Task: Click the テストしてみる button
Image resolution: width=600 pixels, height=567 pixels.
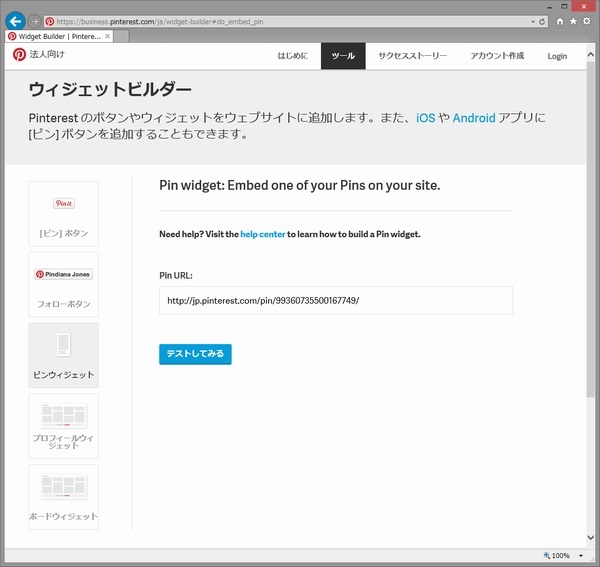Action: tap(195, 354)
